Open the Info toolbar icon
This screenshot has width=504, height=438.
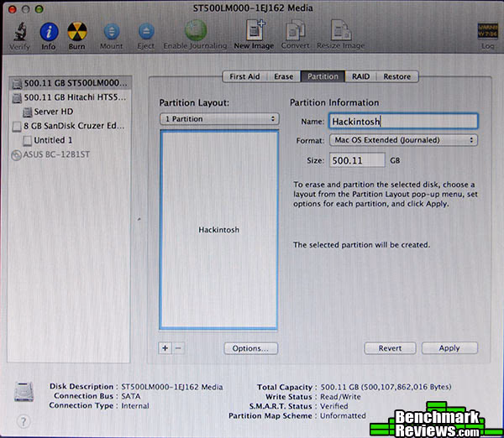49,32
